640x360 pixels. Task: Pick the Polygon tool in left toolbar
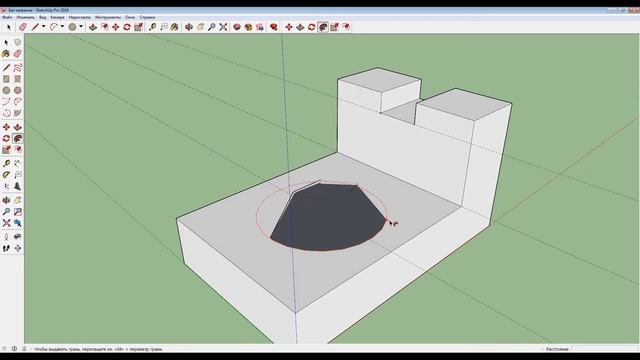[x=18, y=90]
